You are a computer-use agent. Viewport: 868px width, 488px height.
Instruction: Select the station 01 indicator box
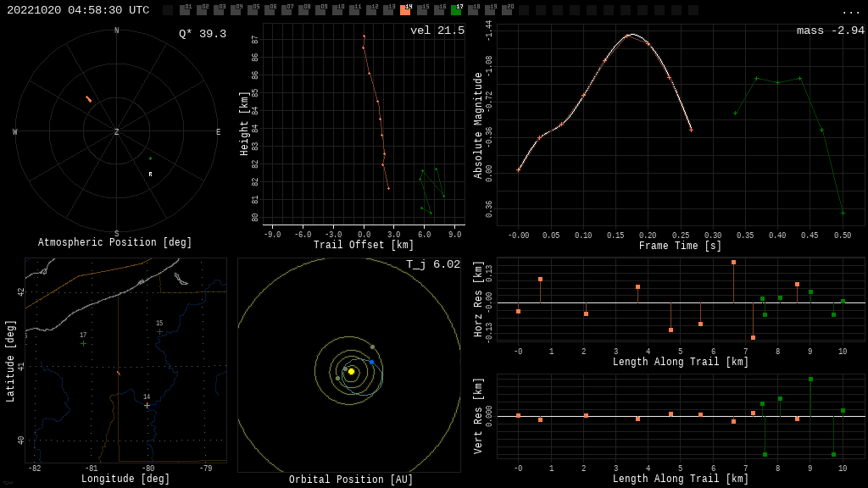185,10
